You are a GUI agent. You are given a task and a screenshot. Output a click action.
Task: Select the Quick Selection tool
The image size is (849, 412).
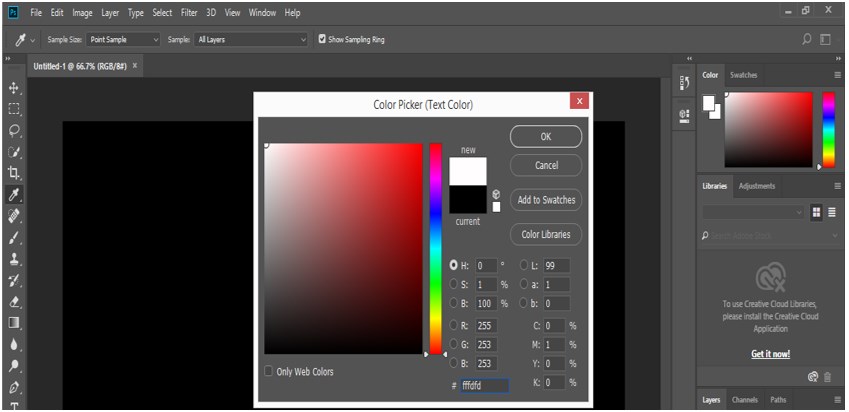[14, 152]
